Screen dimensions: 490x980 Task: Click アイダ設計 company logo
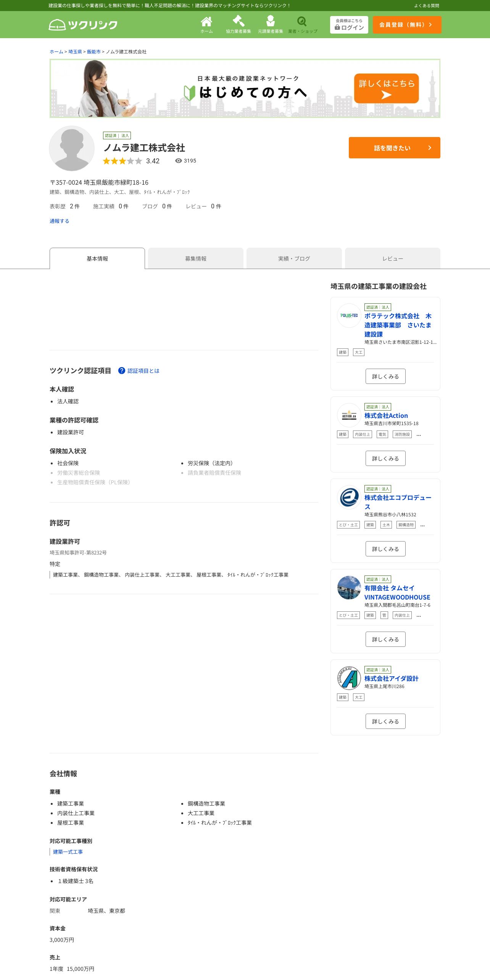pyautogui.click(x=349, y=678)
